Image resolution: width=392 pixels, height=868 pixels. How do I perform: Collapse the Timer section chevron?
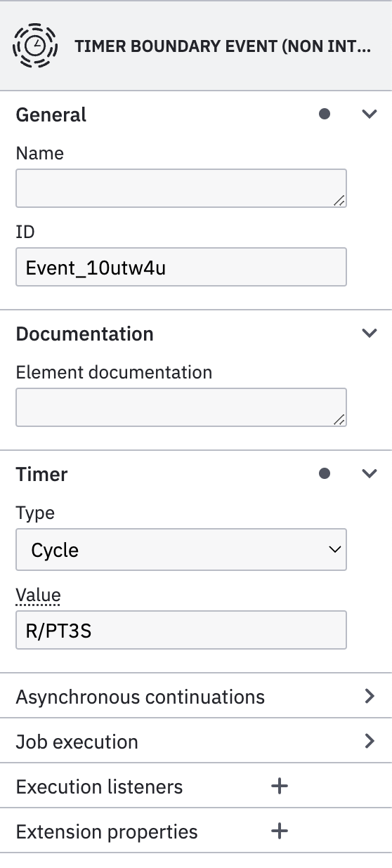(370, 474)
